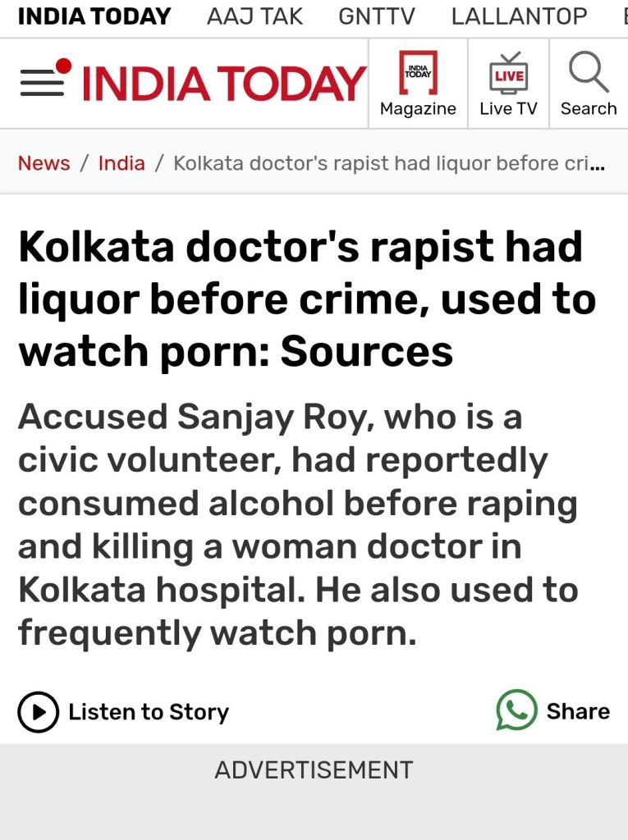
Task: Click the India Today red logo
Action: click(224, 83)
